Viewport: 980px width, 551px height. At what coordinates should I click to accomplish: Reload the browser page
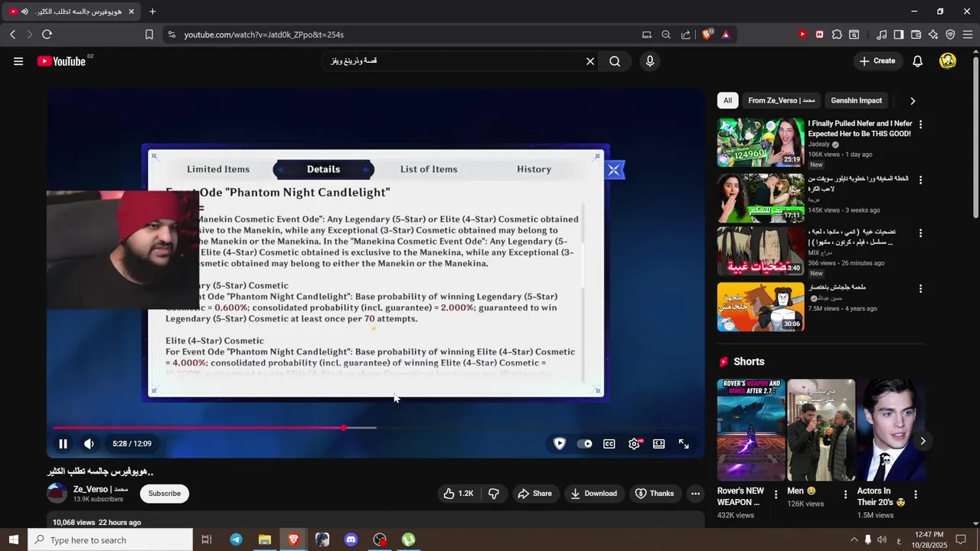[47, 34]
